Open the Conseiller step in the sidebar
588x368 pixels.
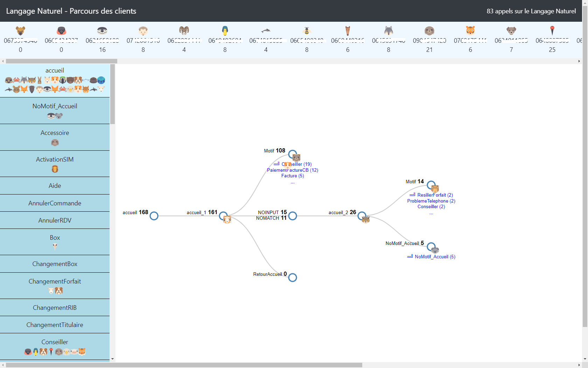pos(55,347)
